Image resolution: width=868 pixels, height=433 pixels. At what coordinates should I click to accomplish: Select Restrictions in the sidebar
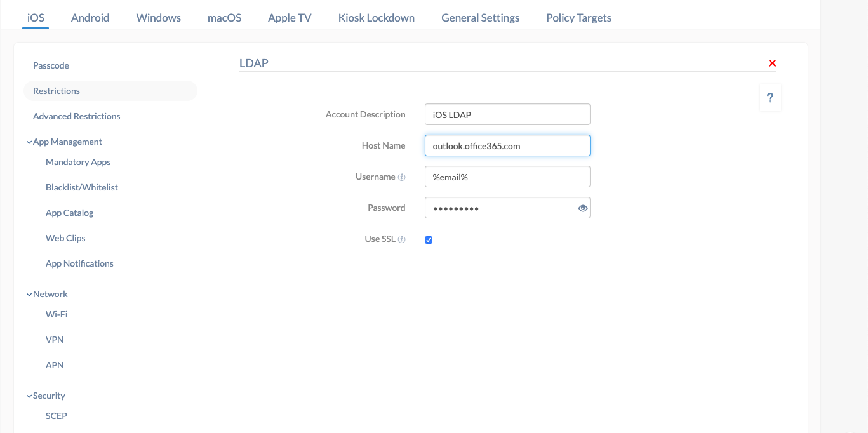110,91
